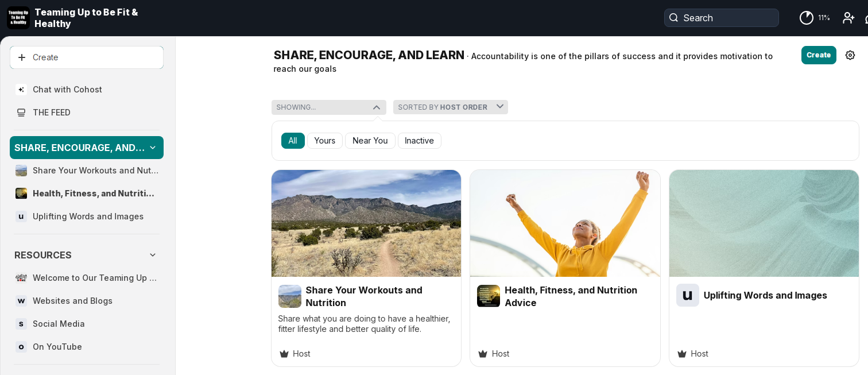Click the Search field
Screen dimensions: 868x375
tap(721, 18)
